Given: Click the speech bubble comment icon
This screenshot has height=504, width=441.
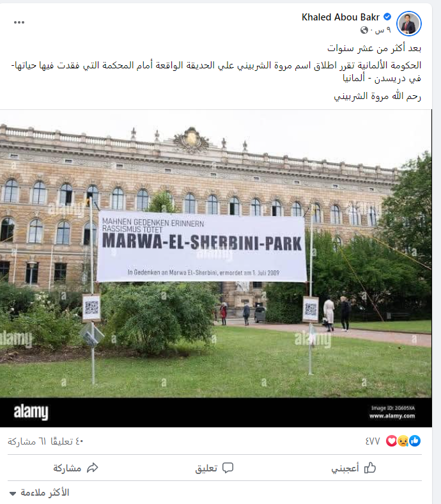Looking at the screenshot, I should point(228,468).
